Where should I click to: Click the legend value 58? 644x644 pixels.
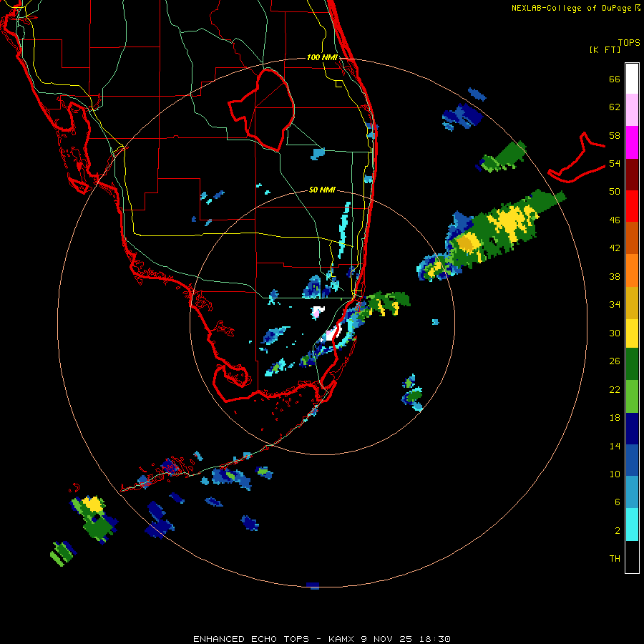[x=615, y=135]
